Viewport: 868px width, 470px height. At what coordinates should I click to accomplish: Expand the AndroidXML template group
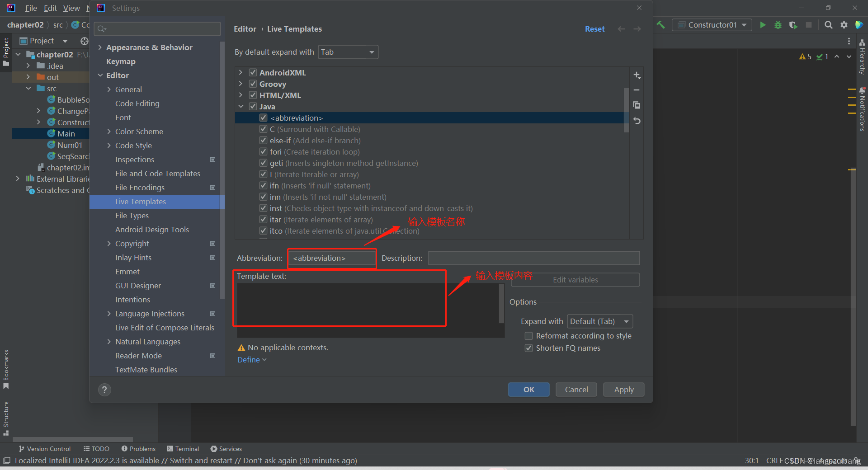(241, 72)
